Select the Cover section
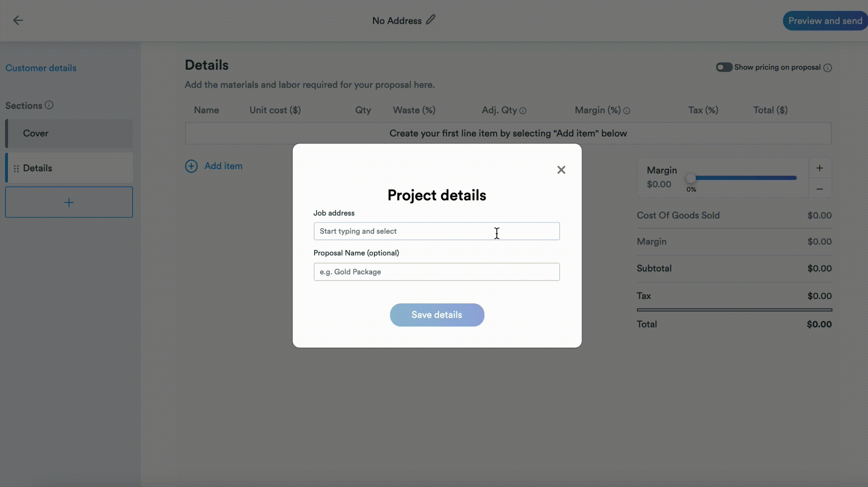The width and height of the screenshot is (868, 487). [x=69, y=133]
